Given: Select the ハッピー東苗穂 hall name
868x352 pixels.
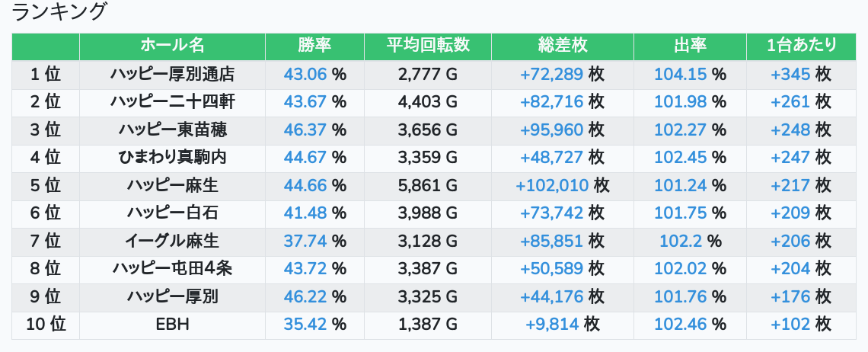Looking at the screenshot, I should pos(172,130).
